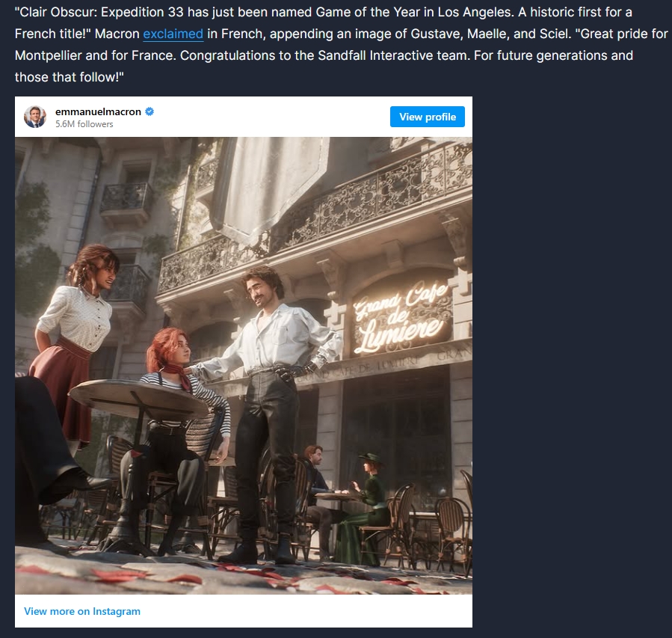Click Emmanuel Macron's profile avatar picture

tap(35, 117)
